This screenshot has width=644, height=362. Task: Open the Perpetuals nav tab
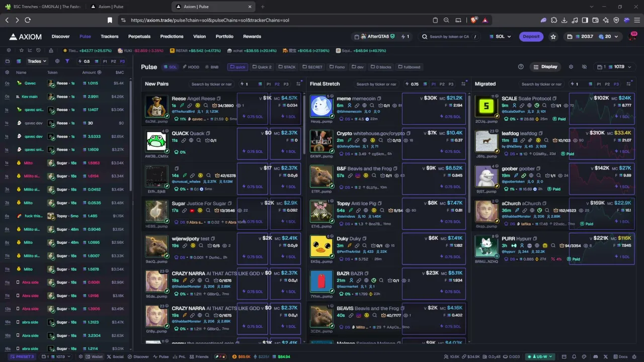[x=139, y=37]
